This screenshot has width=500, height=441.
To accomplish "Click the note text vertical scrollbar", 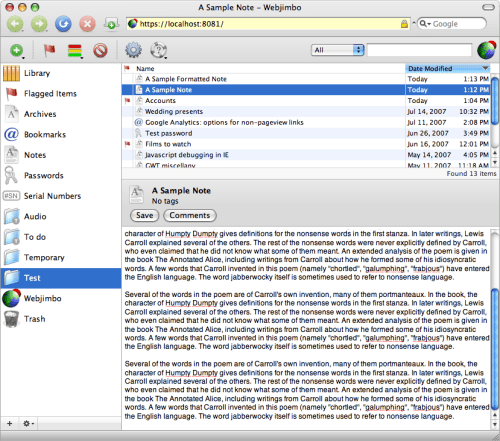I will point(495,348).
